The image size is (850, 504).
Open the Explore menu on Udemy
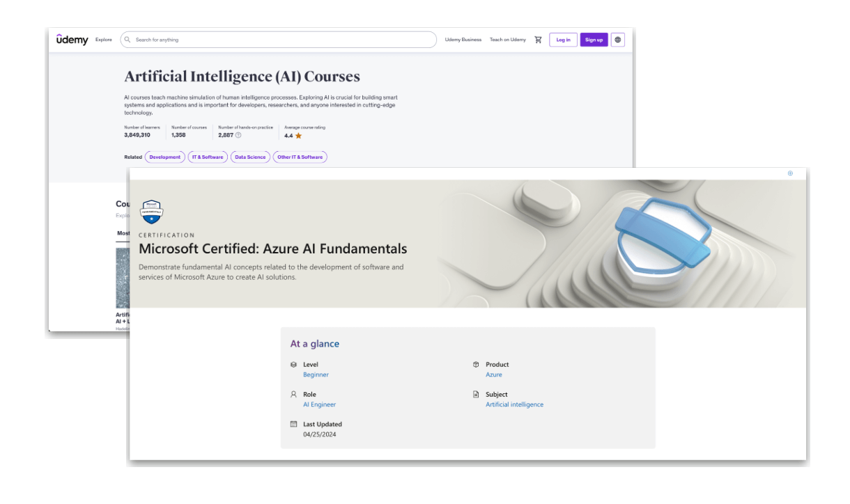103,40
